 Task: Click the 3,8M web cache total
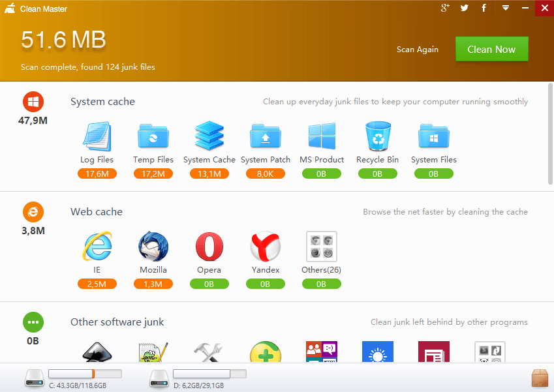(33, 231)
